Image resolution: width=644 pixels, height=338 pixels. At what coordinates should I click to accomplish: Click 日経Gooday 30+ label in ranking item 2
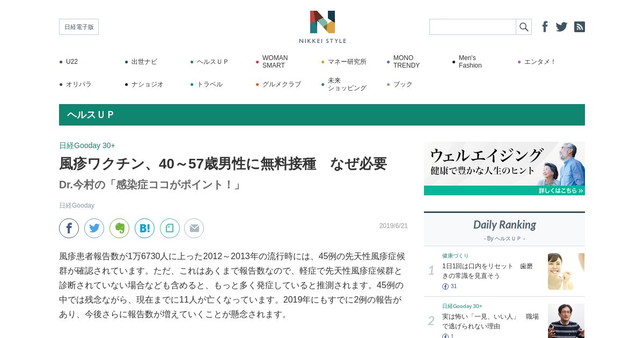coord(462,306)
